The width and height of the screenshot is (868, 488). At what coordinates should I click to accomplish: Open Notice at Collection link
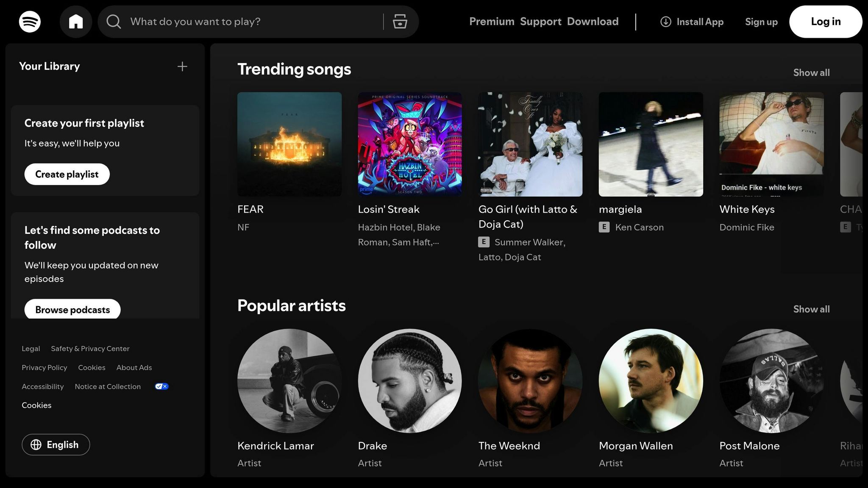108,386
